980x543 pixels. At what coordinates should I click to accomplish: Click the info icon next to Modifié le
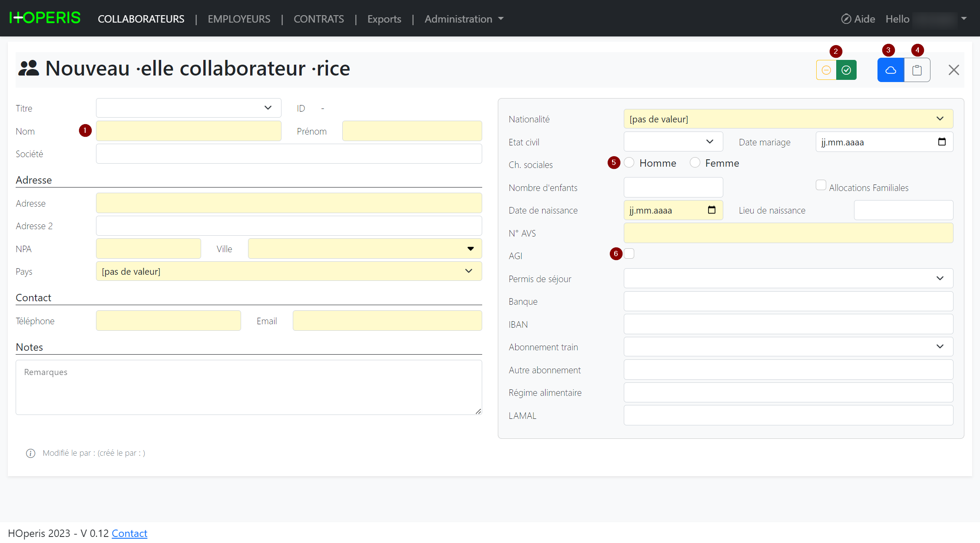click(30, 453)
